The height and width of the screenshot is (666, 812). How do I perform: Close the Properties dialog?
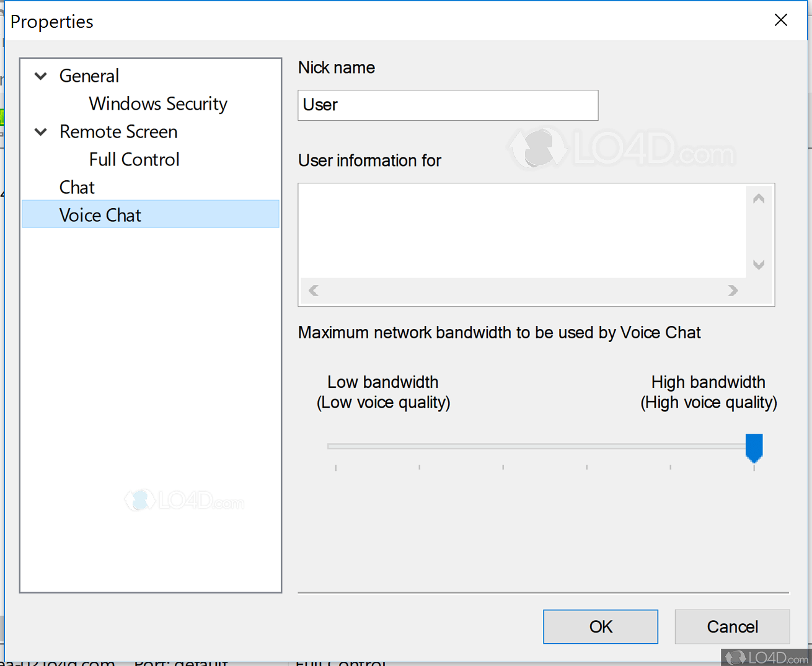pos(781,20)
